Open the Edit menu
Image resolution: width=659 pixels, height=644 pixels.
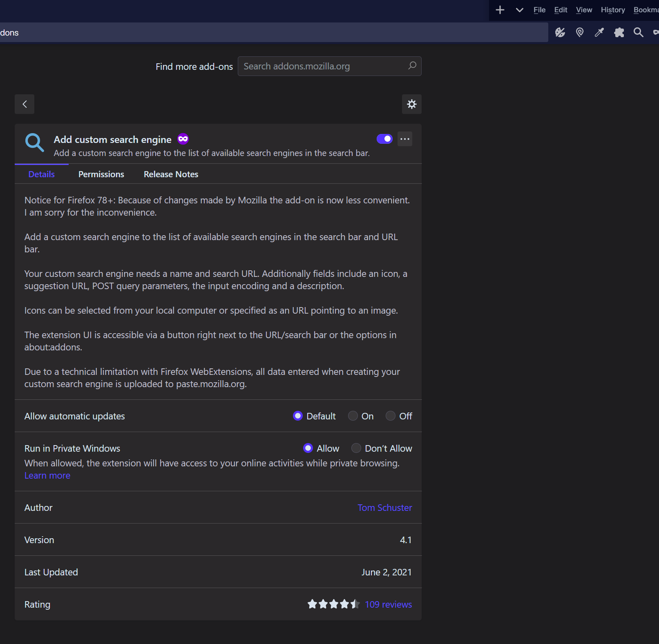coord(561,10)
